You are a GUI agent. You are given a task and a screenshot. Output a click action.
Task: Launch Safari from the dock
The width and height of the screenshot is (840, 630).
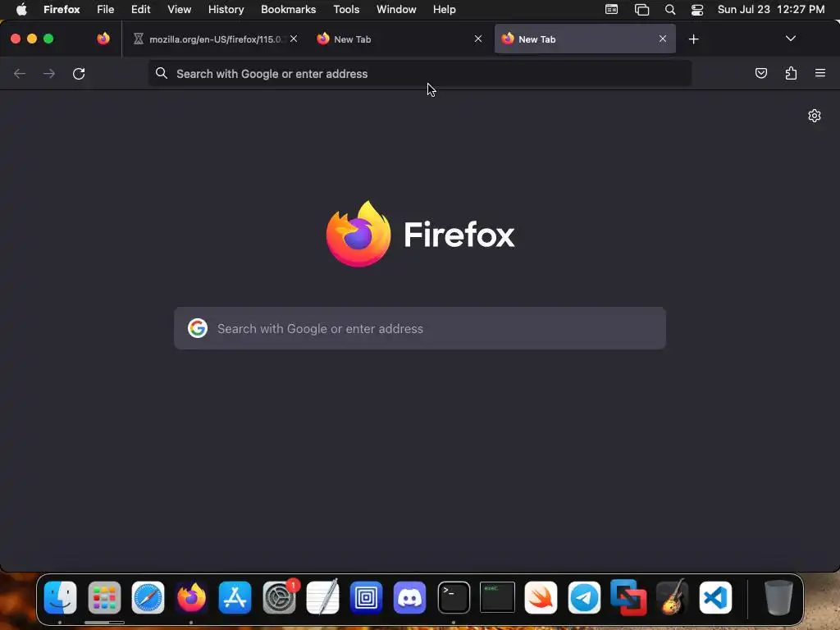tap(148, 597)
